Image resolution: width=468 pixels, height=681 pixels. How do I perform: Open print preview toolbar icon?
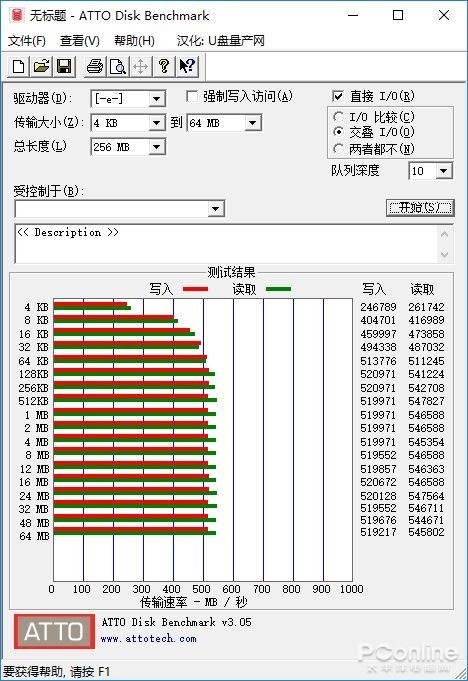(x=118, y=66)
